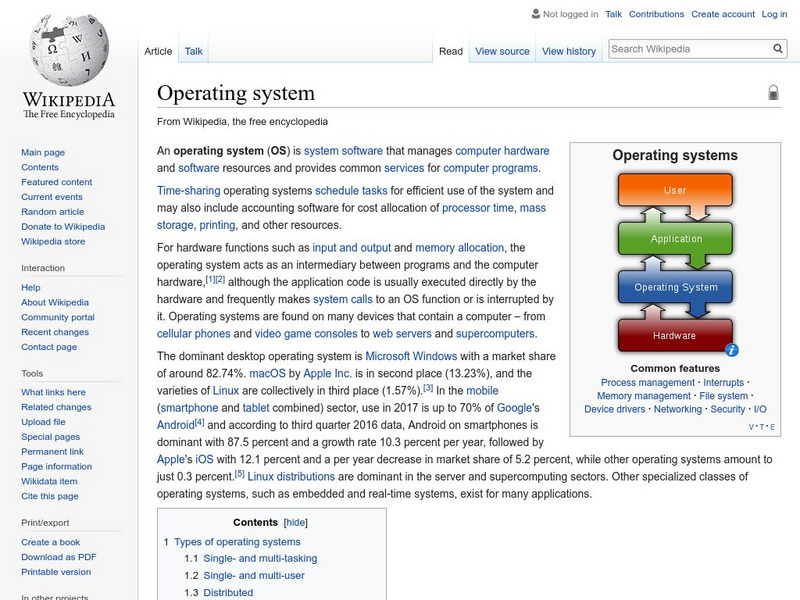Screen dimensions: 800x600
Task: Open the Microsoft Windows link
Action: [411, 356]
